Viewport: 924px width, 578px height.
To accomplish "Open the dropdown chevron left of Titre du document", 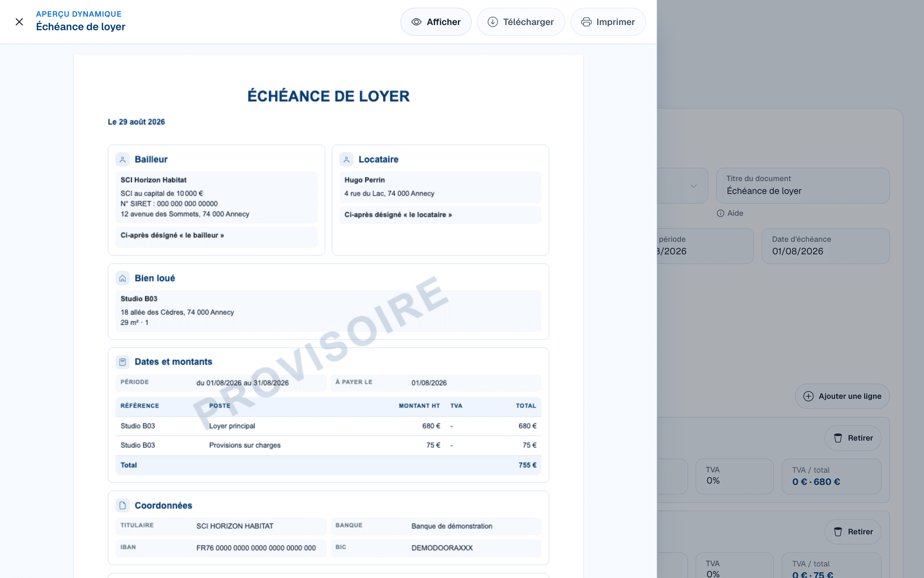I will pyautogui.click(x=693, y=186).
